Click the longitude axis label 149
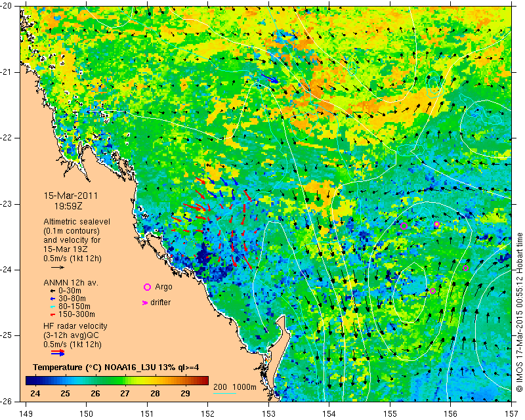 pyautogui.click(x=26, y=413)
